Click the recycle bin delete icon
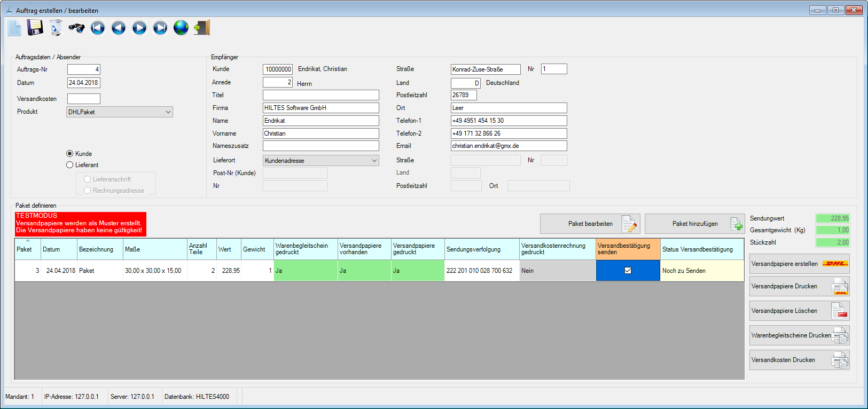Viewport: 868px width, 409px height. 56,28
